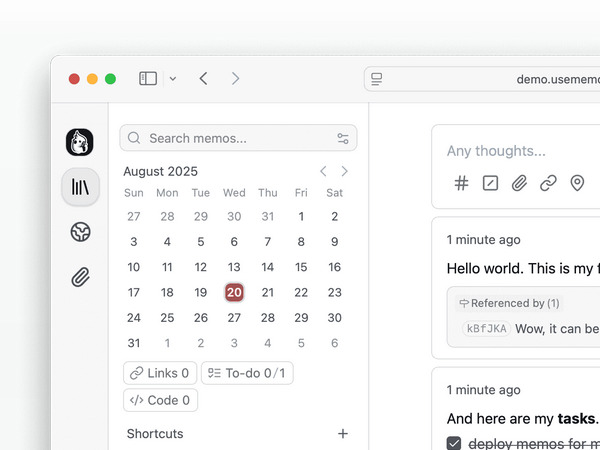Open the Attachments paperclip in left sidebar
The image size is (600, 450).
click(x=80, y=277)
